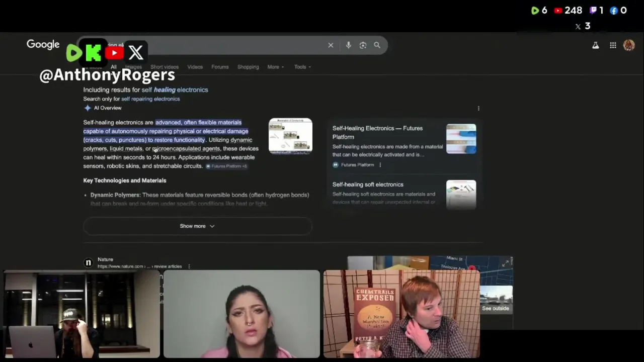Open Futures Platform source three-dot menu
The image size is (644, 362).
(x=380, y=165)
